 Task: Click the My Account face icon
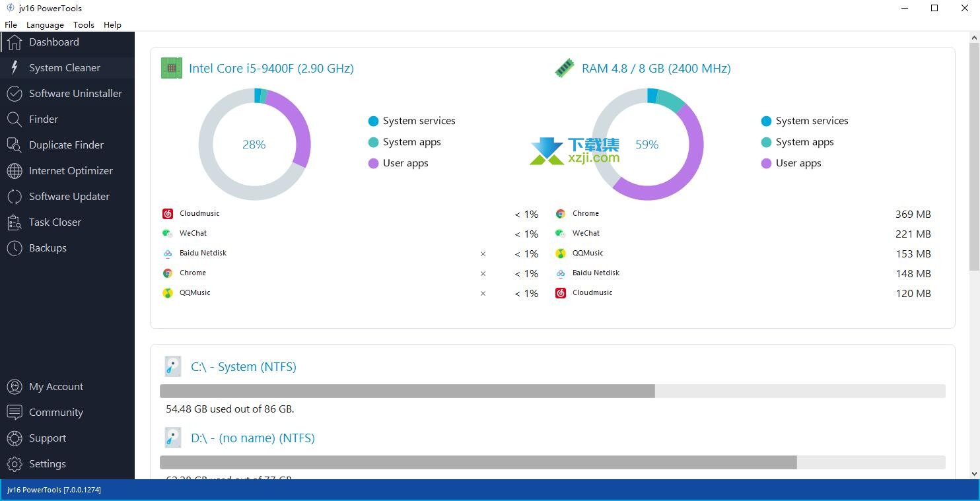[x=15, y=387]
